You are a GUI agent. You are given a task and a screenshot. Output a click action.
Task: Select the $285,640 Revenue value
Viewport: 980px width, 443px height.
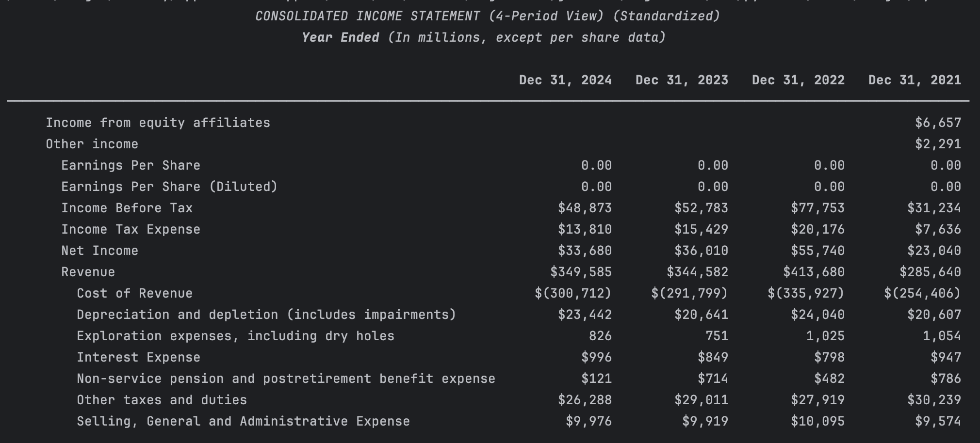tap(931, 272)
